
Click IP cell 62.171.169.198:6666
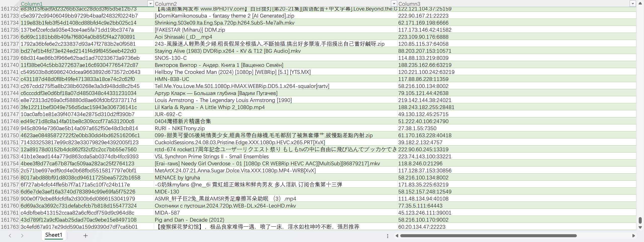click(x=517, y=23)
